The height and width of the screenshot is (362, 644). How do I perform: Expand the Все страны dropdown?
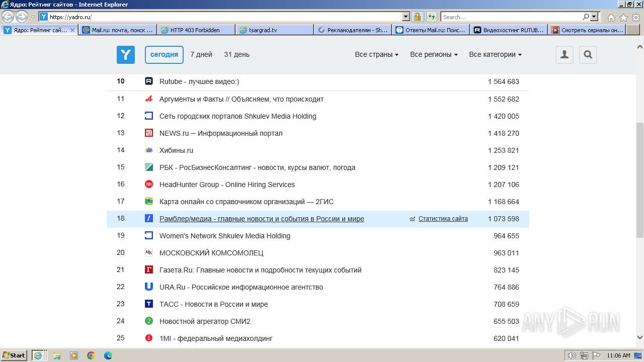pyautogui.click(x=377, y=54)
